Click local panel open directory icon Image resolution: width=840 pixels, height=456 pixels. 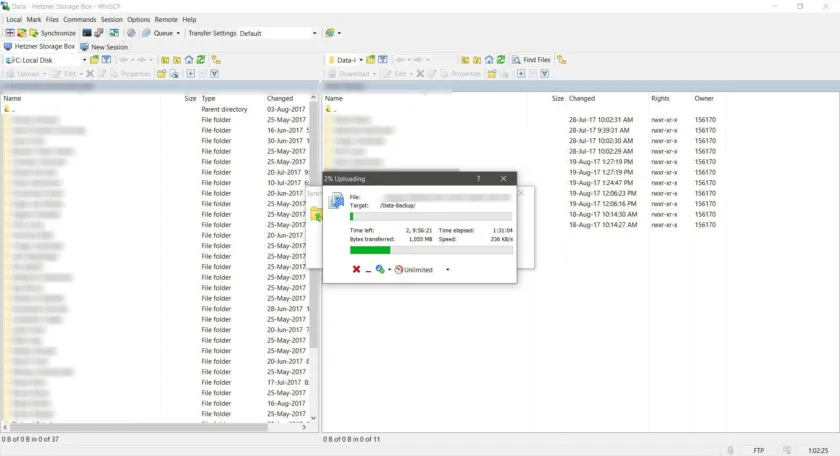pyautogui.click(x=94, y=59)
